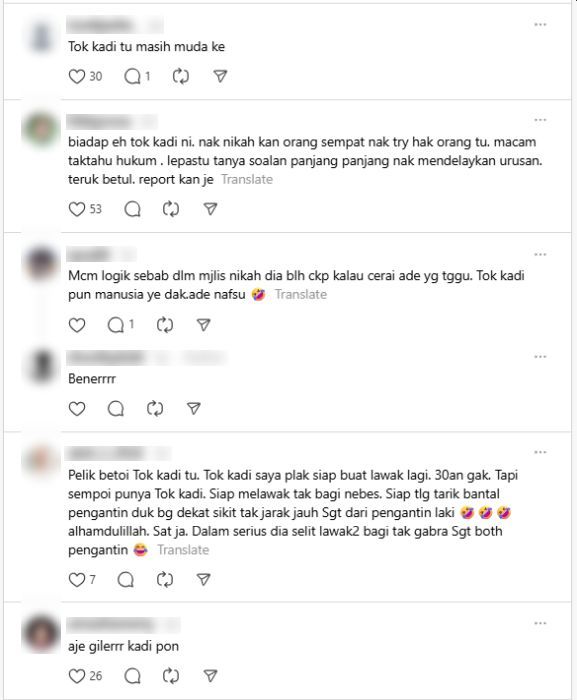This screenshot has width=577, height=700.
Task: Translate the "biadap eh tok kadi ni" comment
Action: [247, 179]
